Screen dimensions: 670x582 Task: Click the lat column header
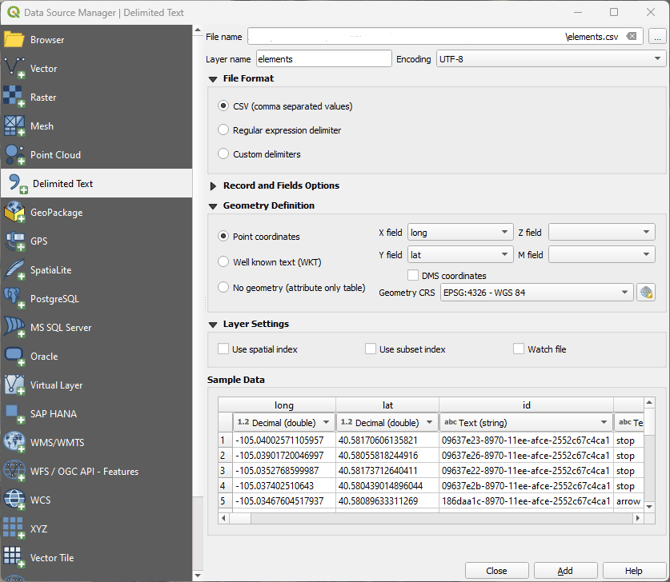pos(387,405)
